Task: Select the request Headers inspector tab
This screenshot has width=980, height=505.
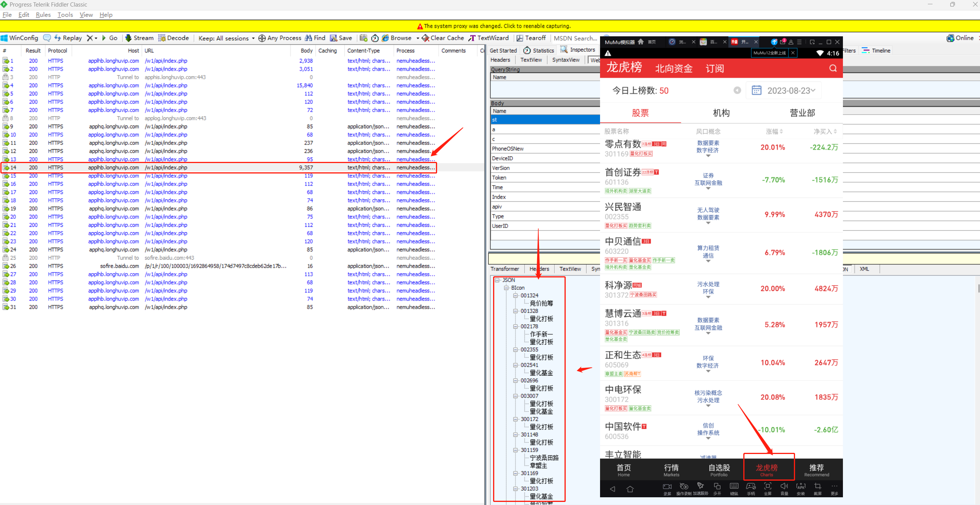Action: tap(500, 60)
